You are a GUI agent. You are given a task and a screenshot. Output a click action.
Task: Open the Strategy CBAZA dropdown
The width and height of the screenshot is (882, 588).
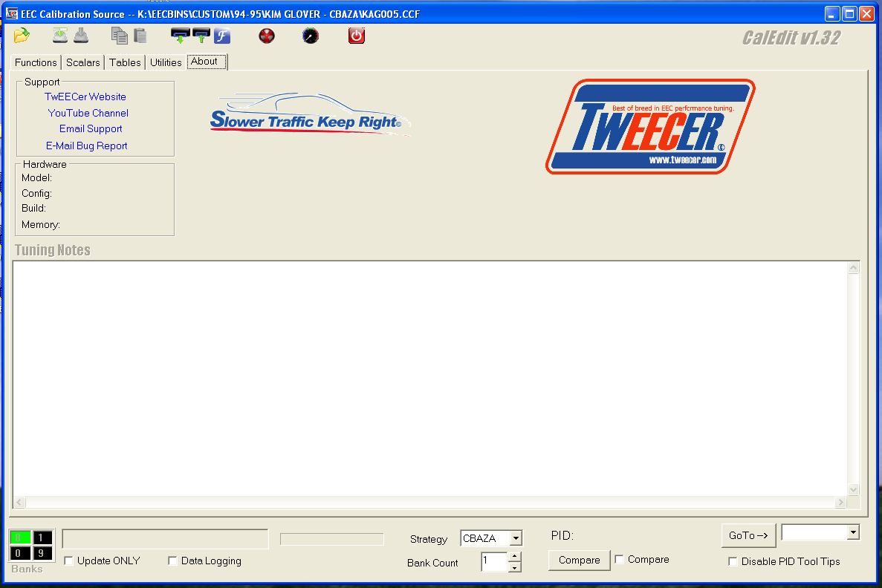[x=516, y=538]
